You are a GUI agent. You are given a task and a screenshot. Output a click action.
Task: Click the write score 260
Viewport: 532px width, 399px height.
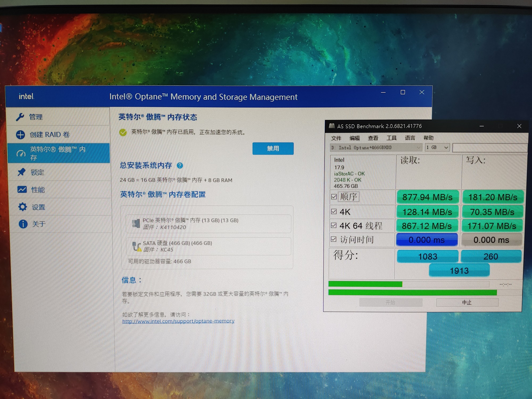click(x=491, y=256)
